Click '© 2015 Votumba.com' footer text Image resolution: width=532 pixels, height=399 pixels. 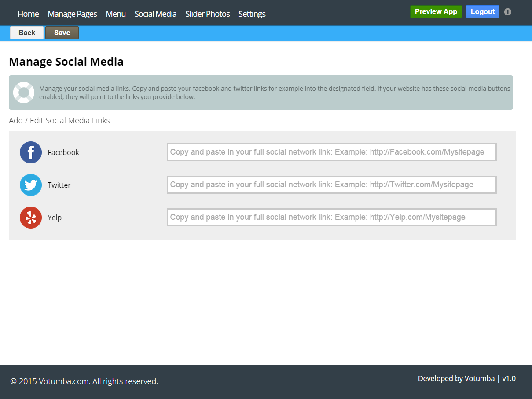pos(50,381)
